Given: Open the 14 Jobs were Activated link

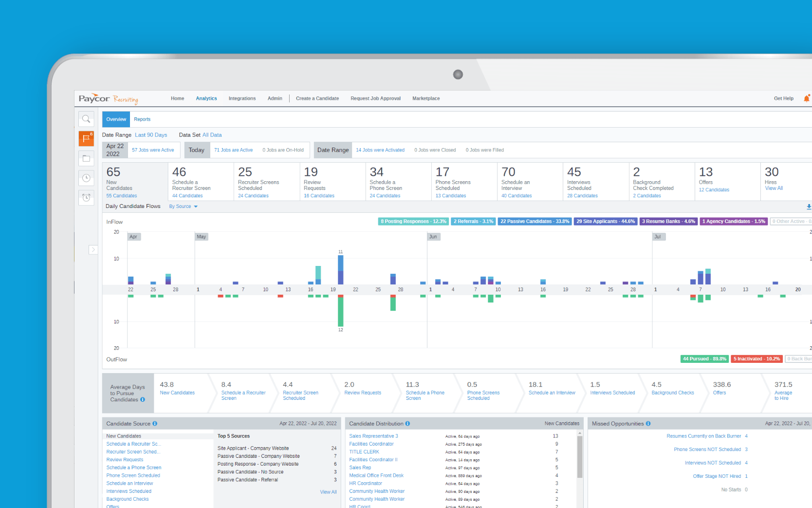Looking at the screenshot, I should coord(380,150).
